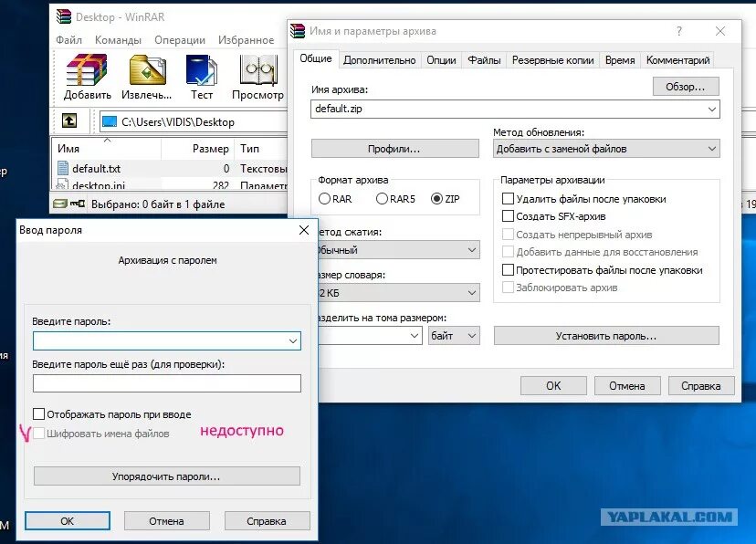Click the password confirmation field
Screen dimensions: 756x544
tap(167, 383)
